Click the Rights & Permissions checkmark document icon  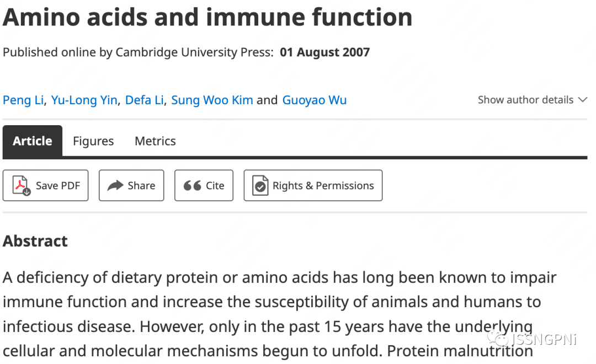pyautogui.click(x=260, y=186)
